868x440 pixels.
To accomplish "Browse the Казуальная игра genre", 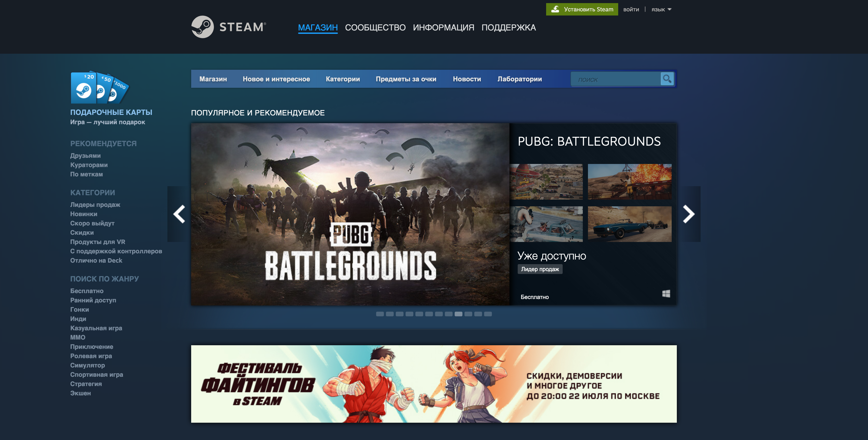I will click(x=96, y=328).
